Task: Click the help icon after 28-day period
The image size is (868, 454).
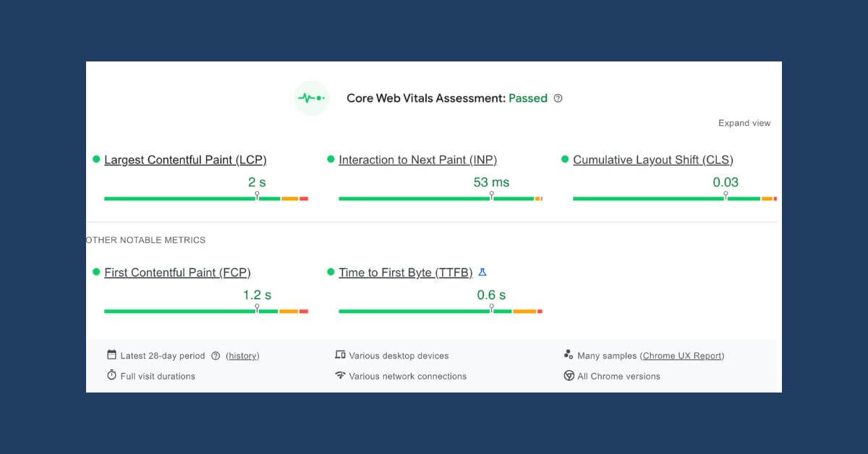Action: pos(216,356)
